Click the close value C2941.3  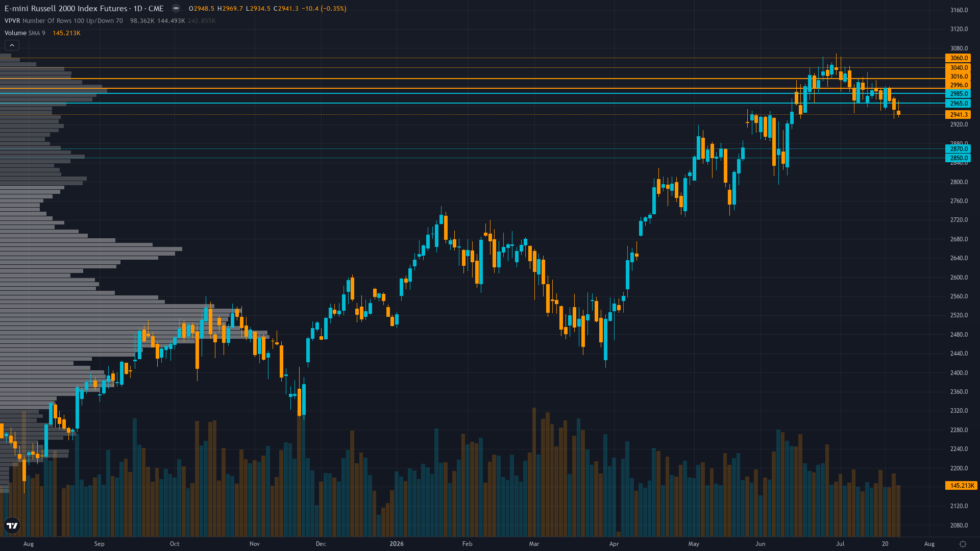(286, 9)
